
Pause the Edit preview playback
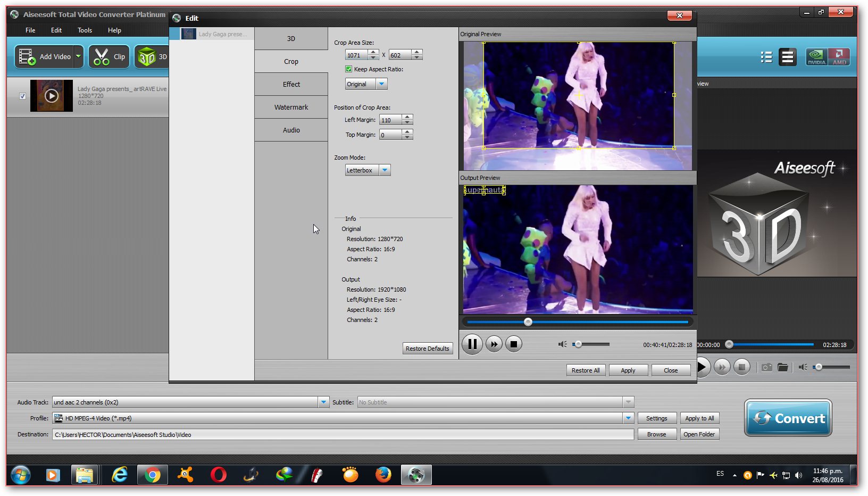tap(472, 344)
